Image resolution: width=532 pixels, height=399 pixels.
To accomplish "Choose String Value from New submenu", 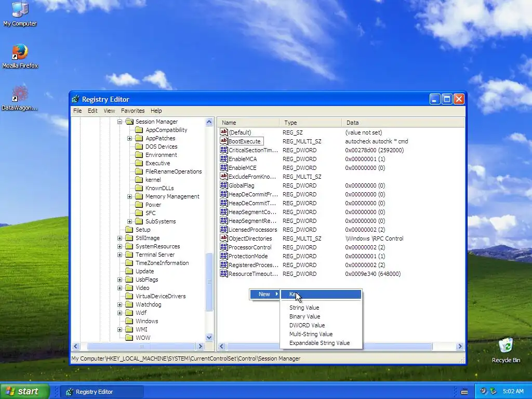I will pos(321,308).
